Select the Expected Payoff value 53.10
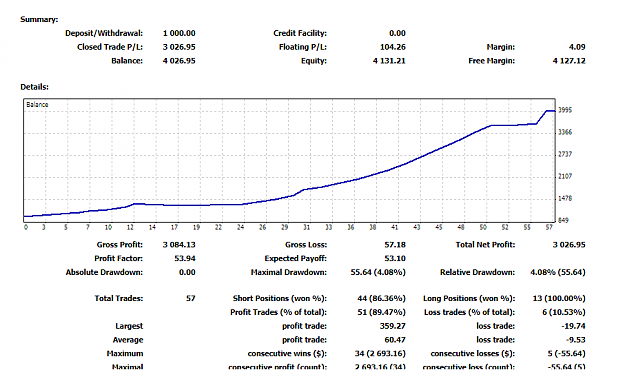 pos(395,258)
